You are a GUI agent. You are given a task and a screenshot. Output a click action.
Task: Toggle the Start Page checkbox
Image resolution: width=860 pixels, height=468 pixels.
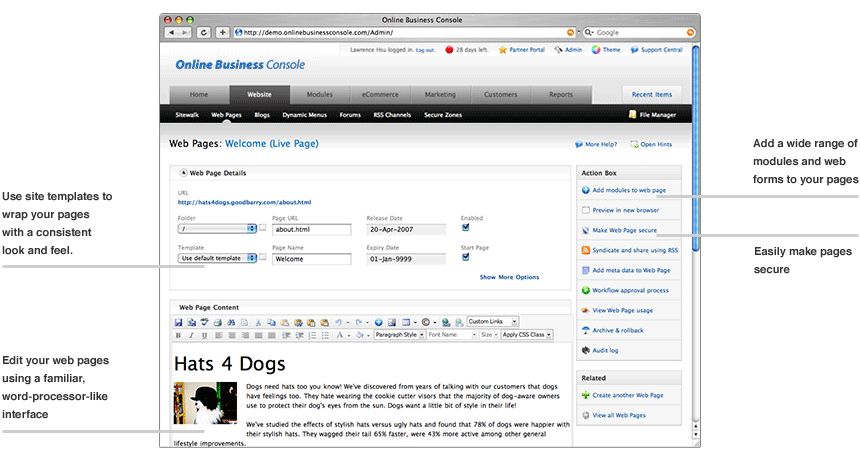pos(466,256)
